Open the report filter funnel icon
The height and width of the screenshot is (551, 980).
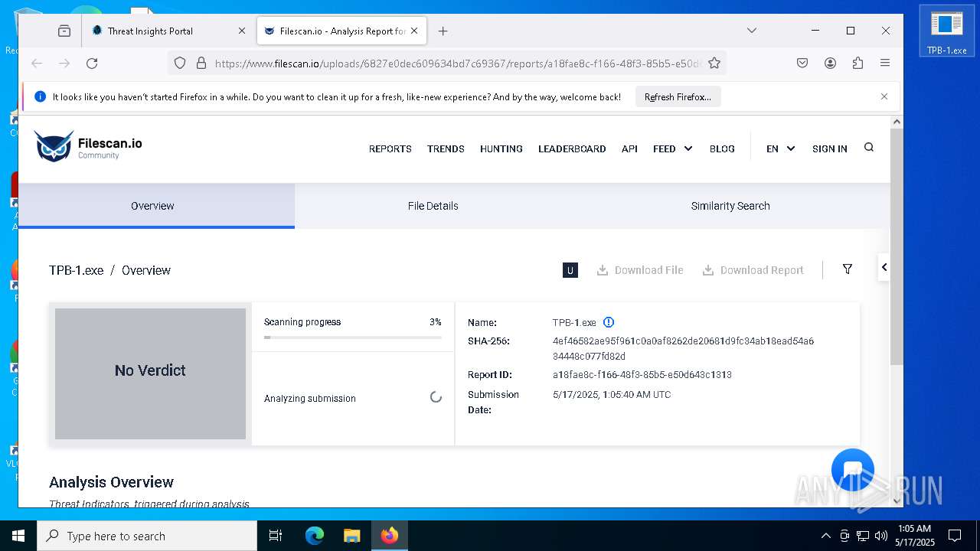[848, 269]
